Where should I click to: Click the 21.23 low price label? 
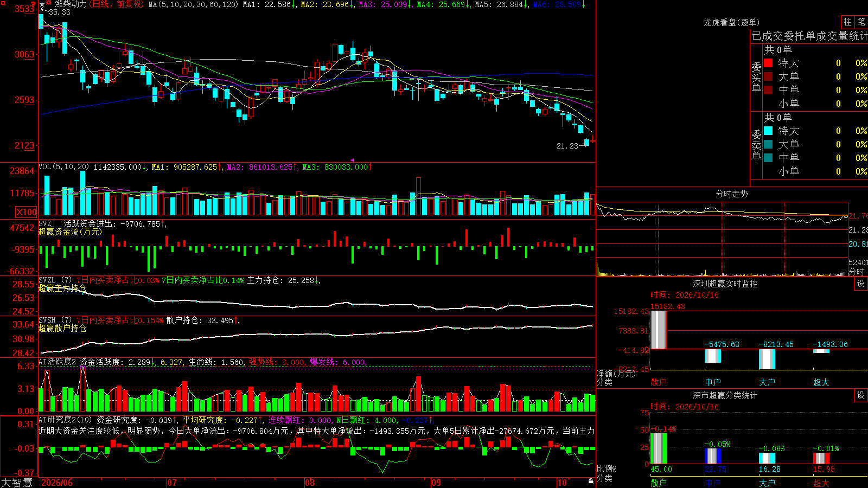click(567, 146)
